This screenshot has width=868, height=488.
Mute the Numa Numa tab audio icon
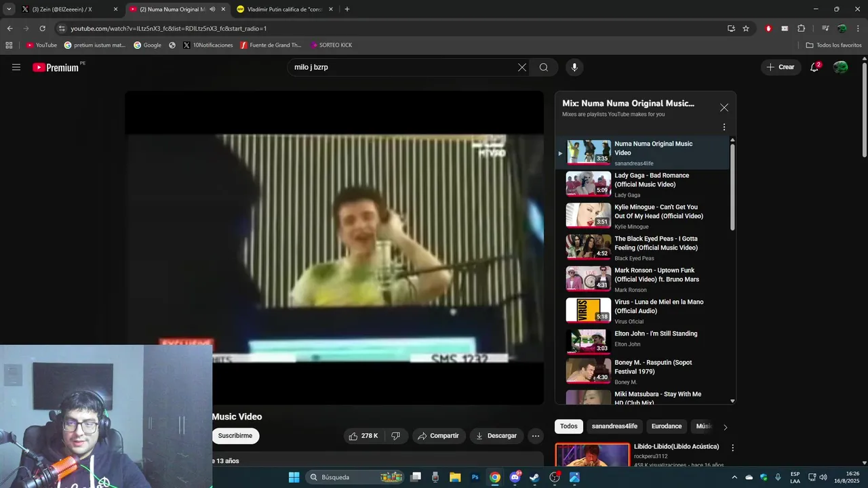[x=212, y=9]
